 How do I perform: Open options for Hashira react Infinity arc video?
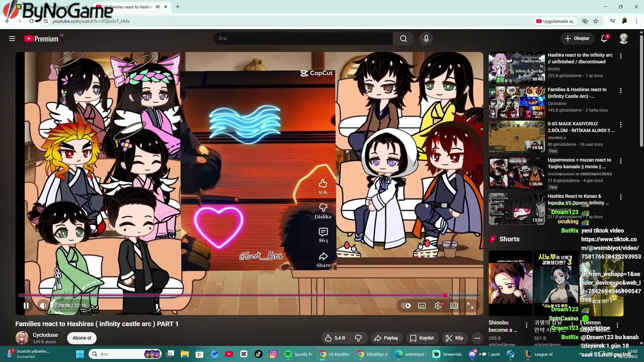click(x=621, y=56)
